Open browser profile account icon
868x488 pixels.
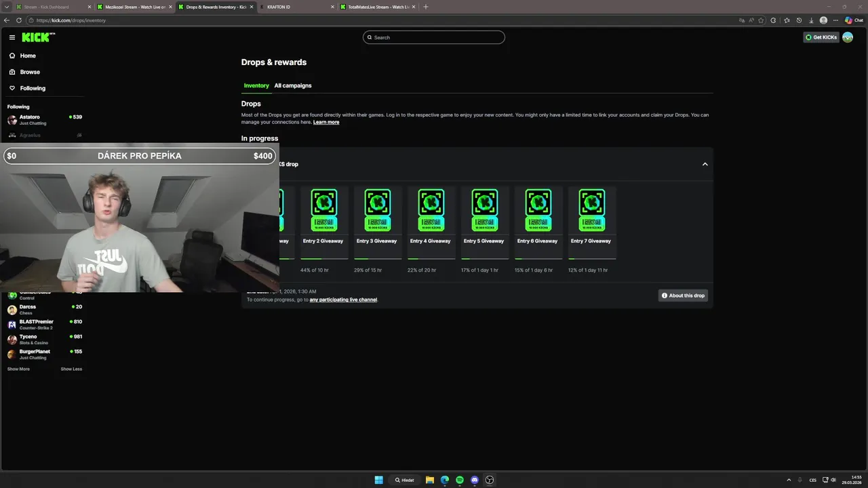[823, 20]
